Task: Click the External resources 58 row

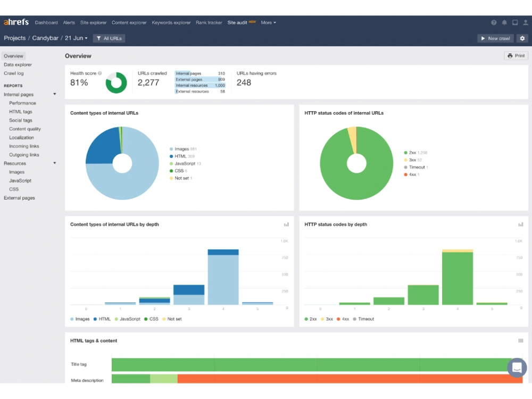Action: point(200,92)
